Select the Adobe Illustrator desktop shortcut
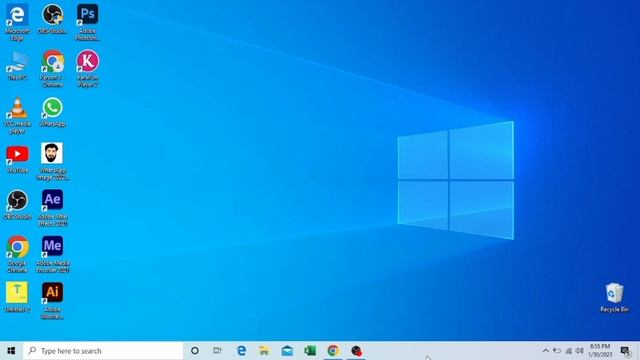Viewport: 640px width, 360px height. point(52,301)
